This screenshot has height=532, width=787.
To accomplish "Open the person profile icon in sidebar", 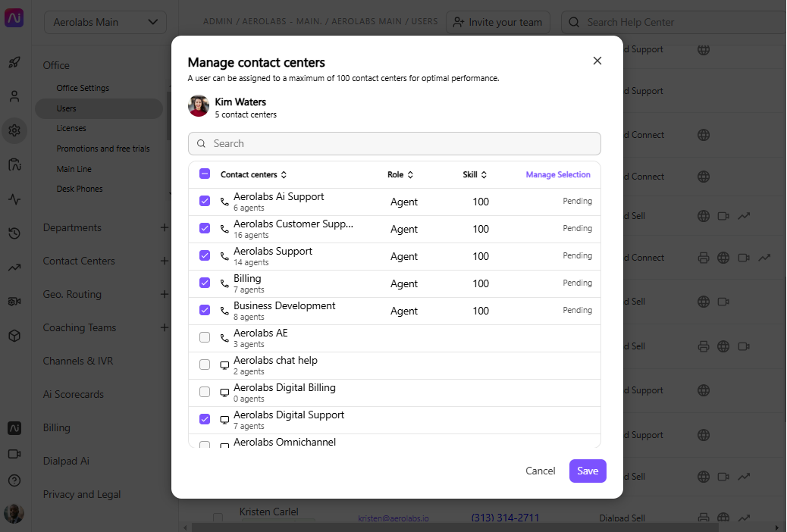I will pos(14,96).
